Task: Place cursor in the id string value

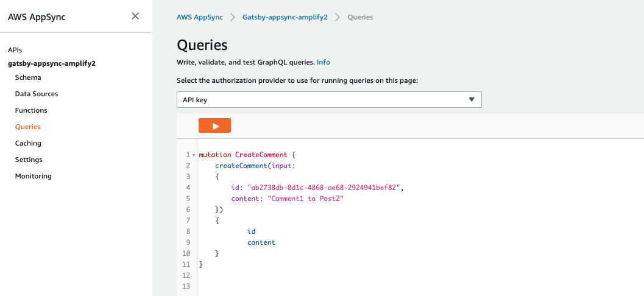Action: 323,188
